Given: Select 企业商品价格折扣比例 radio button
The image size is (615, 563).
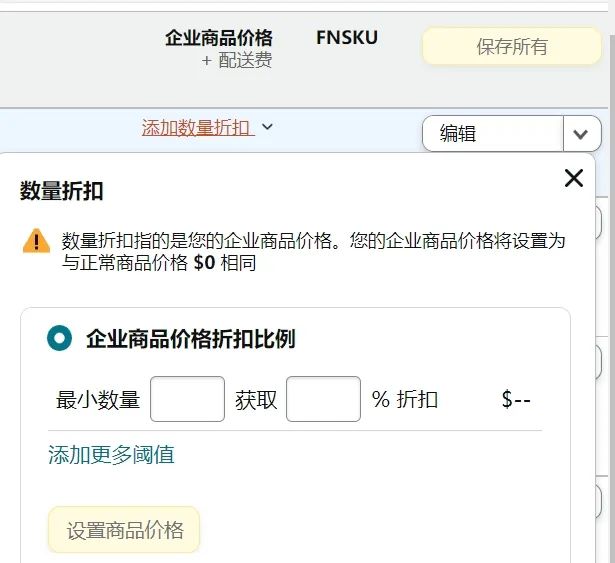Looking at the screenshot, I should [x=59, y=338].
